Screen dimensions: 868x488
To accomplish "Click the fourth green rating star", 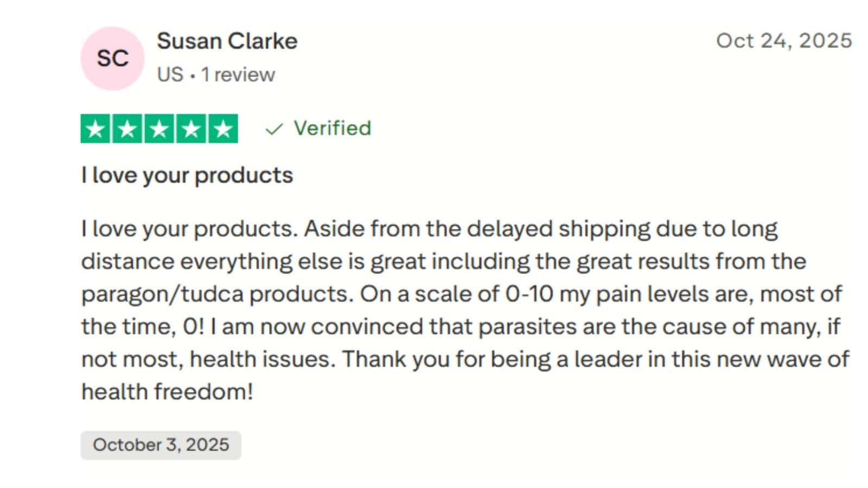I will point(191,129).
